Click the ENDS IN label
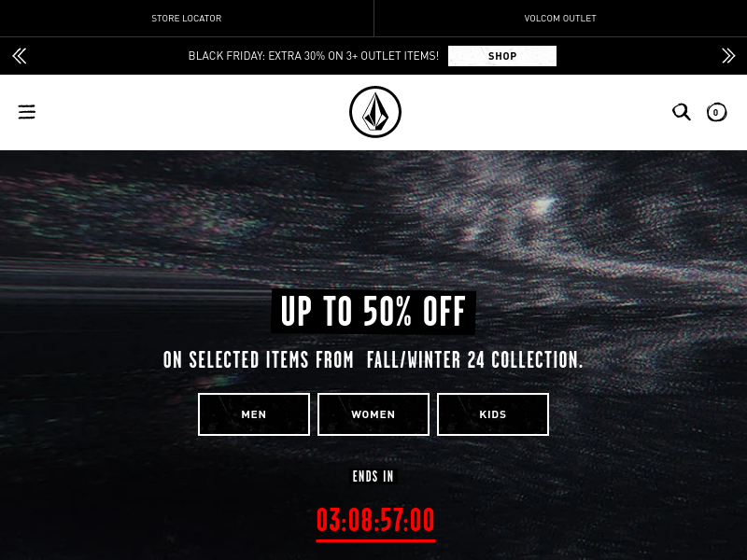The width and height of the screenshot is (747, 560). coord(373,476)
